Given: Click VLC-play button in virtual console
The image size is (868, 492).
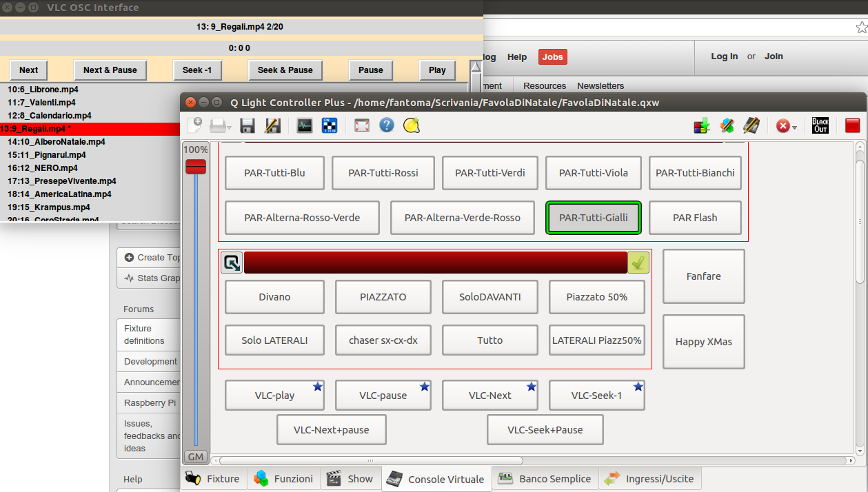Looking at the screenshot, I should point(274,396).
